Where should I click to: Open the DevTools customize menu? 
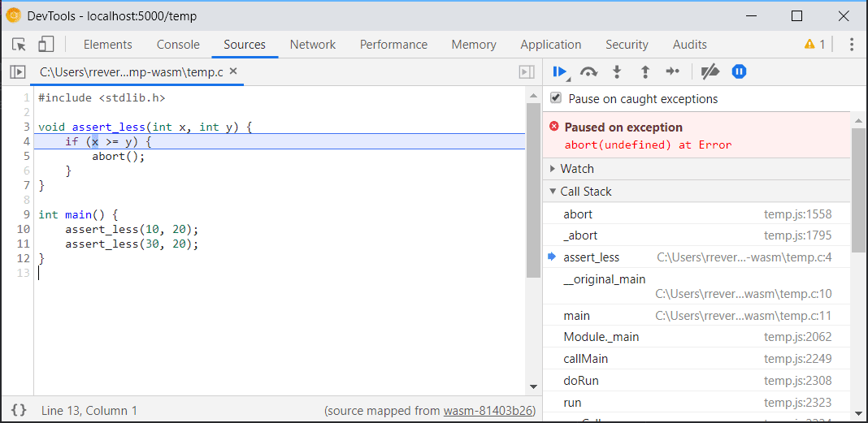pyautogui.click(x=851, y=45)
